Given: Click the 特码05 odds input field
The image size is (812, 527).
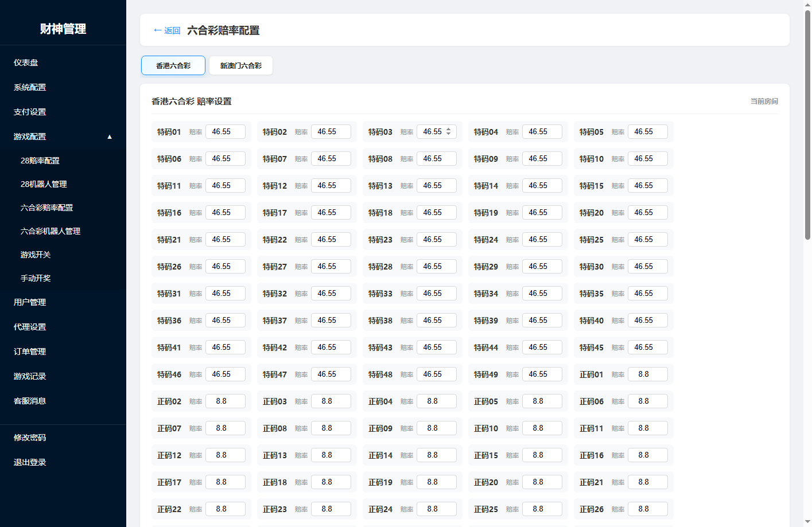Looking at the screenshot, I should click(x=648, y=132).
